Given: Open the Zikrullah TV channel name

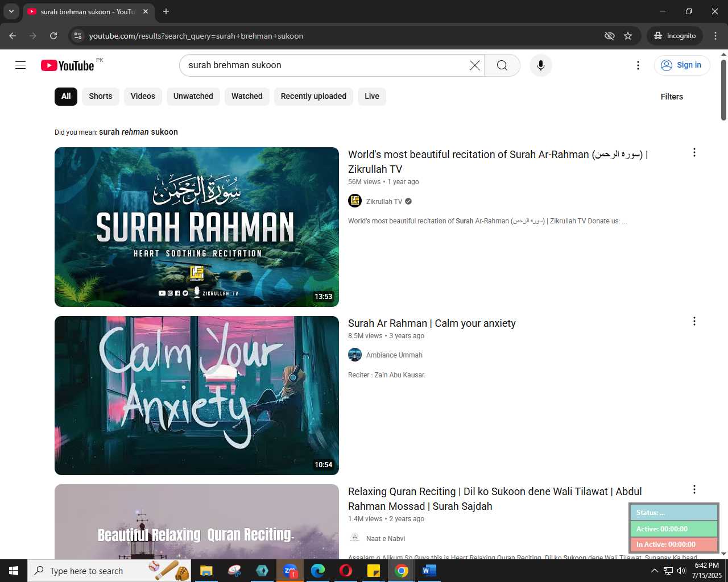Looking at the screenshot, I should 384,202.
